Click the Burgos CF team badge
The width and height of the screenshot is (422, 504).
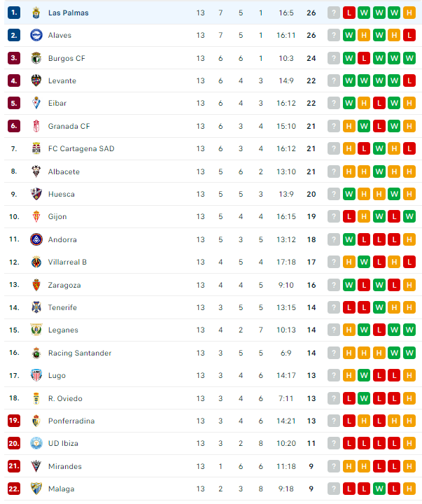(x=36, y=58)
